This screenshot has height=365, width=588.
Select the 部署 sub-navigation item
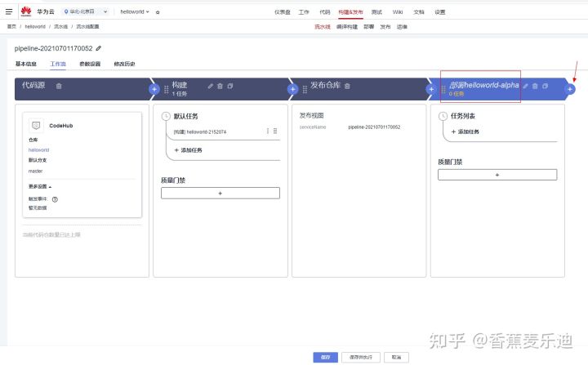[368, 27]
